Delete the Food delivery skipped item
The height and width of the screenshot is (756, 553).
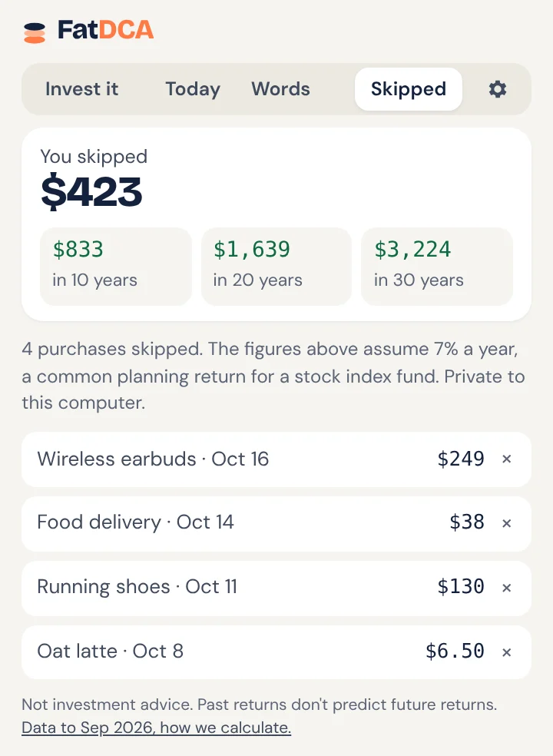[x=506, y=523]
